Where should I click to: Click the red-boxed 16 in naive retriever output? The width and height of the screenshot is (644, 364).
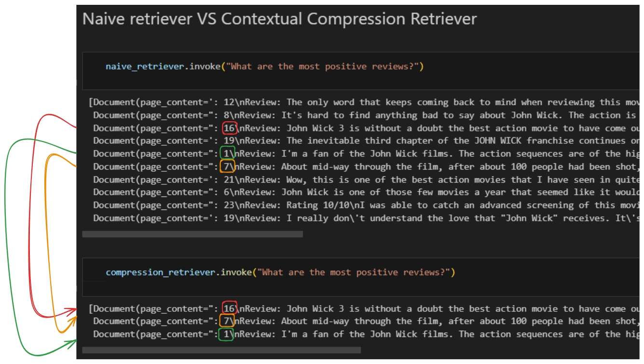tap(229, 128)
